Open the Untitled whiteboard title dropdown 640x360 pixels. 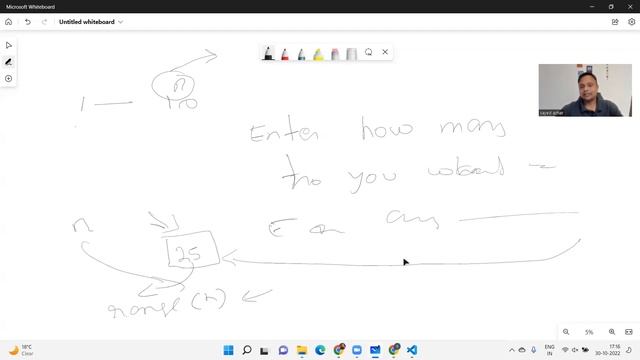tap(91, 22)
